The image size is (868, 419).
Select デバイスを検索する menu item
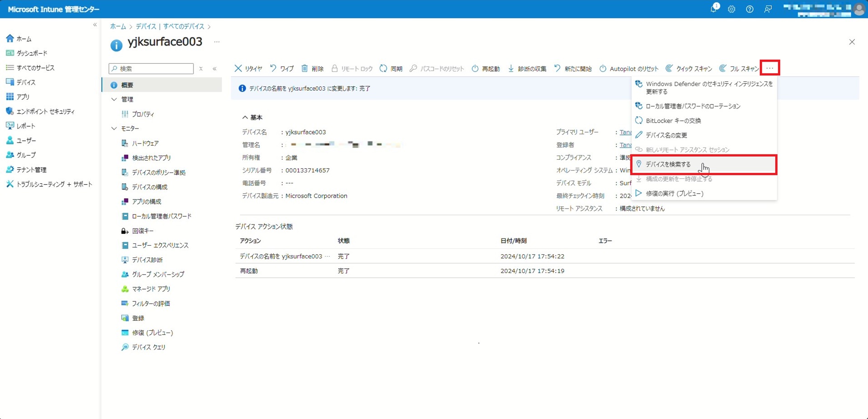point(704,165)
